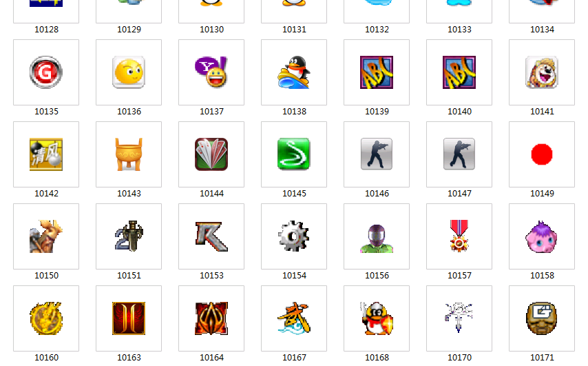588x366 pixels.
Task: Choose the metallic R letter icon 10153
Action: point(211,236)
